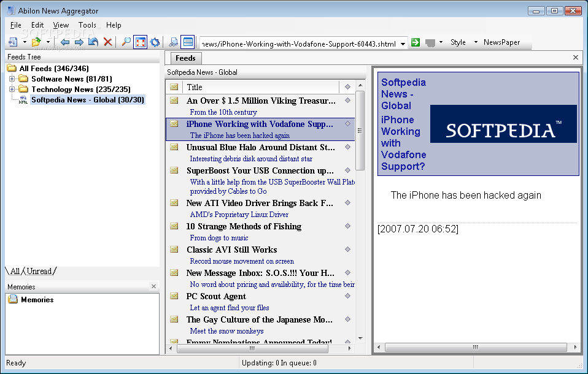
Task: Click the article list vertical scrollbar thumb
Action: 360,131
